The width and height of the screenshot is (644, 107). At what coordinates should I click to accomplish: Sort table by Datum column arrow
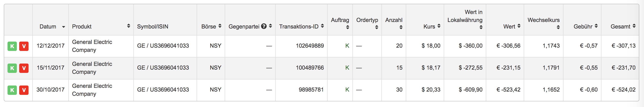(x=63, y=27)
